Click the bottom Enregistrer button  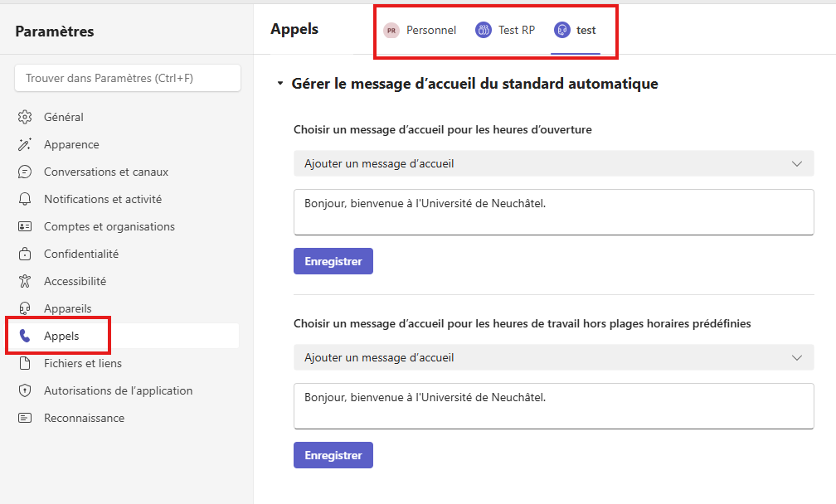(x=333, y=454)
